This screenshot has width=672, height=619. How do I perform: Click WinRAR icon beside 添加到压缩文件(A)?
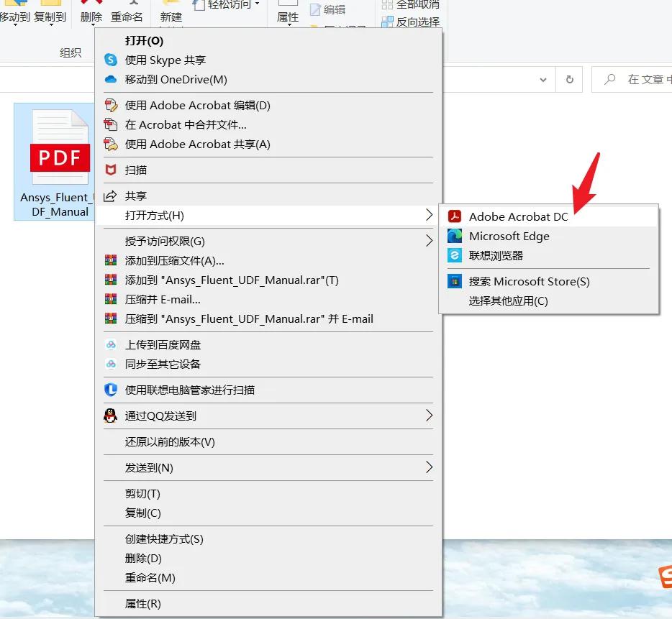[x=111, y=260]
